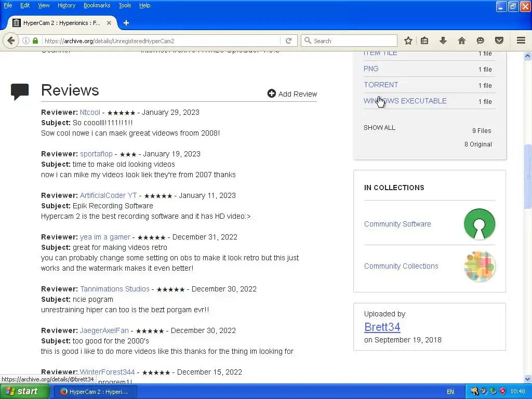Open uploader Brett34 profile link
Viewport: 532px width, 399px height.
coord(382,327)
